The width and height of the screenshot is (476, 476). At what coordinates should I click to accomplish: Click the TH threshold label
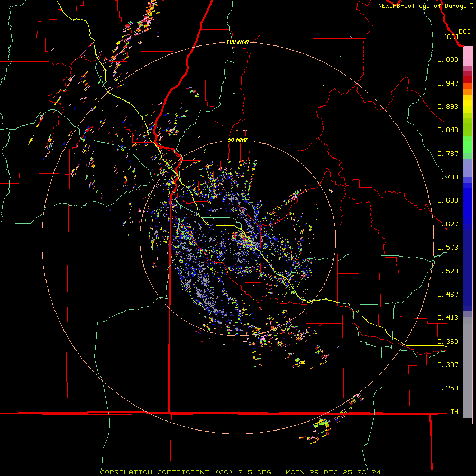tap(454, 412)
